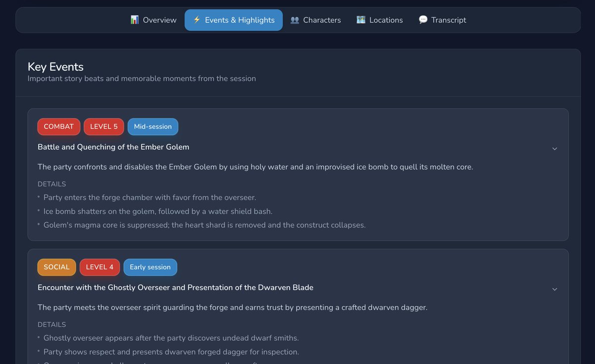Switch to the Overview tab

[159, 19]
